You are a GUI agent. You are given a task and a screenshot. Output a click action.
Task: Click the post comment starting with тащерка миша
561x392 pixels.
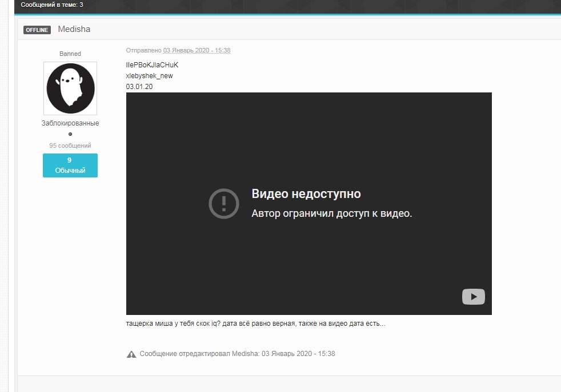(255, 324)
